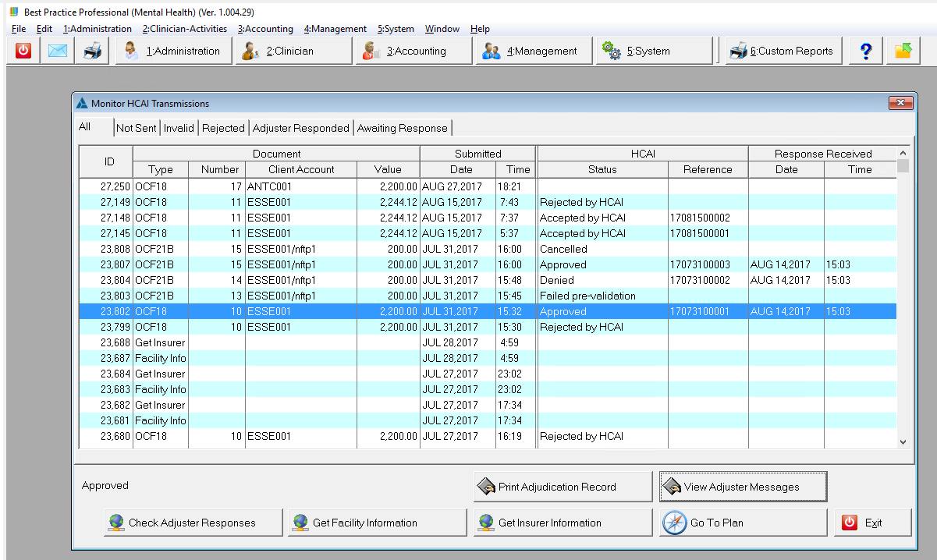Image resolution: width=937 pixels, height=560 pixels.
Task: Click the blue question mark help icon
Action: [865, 51]
